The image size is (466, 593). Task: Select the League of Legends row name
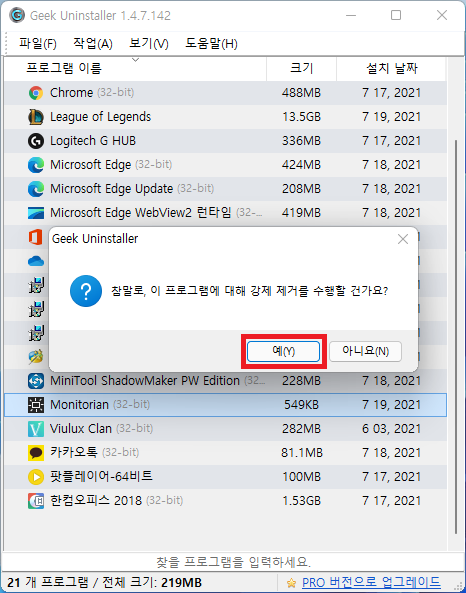[100, 117]
